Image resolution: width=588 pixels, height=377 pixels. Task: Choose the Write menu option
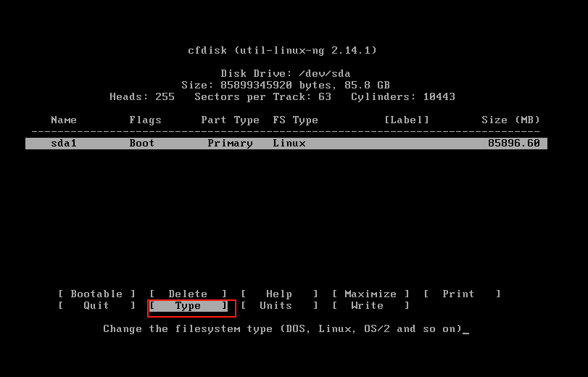(x=370, y=305)
